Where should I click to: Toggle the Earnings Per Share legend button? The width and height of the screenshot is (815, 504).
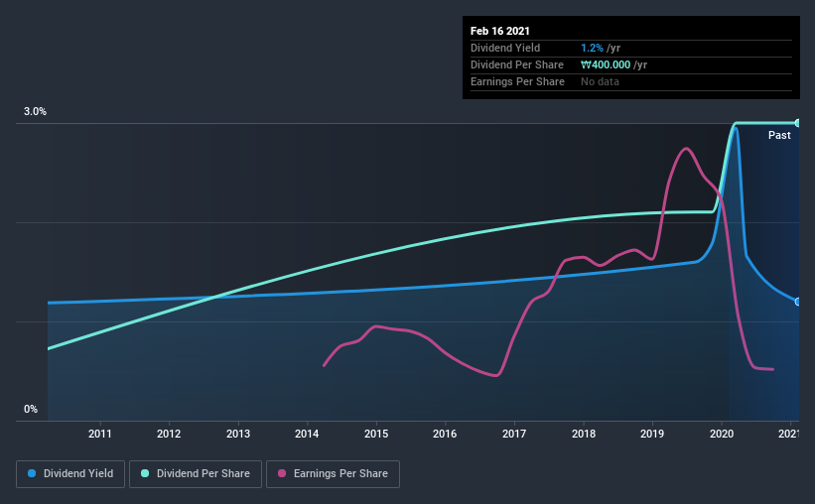tap(333, 474)
